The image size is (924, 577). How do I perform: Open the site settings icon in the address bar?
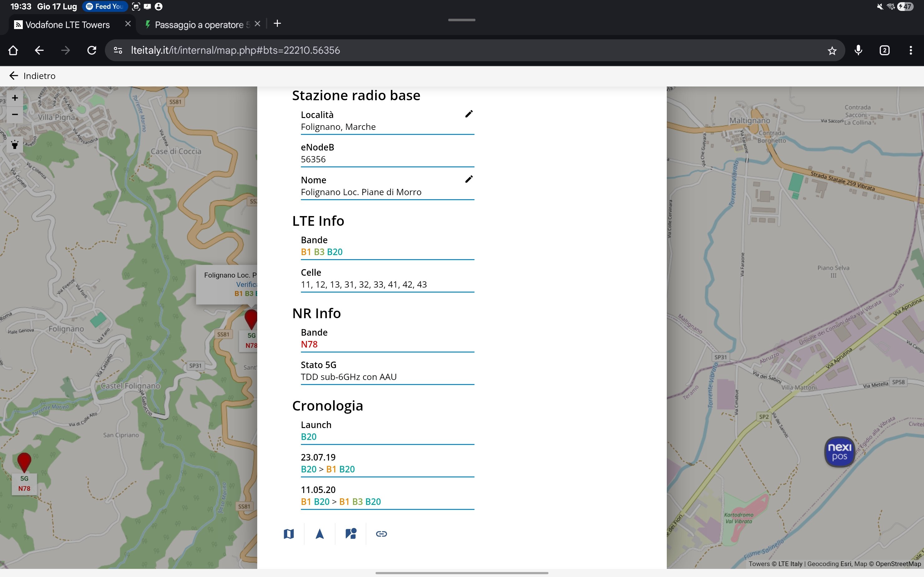(118, 50)
